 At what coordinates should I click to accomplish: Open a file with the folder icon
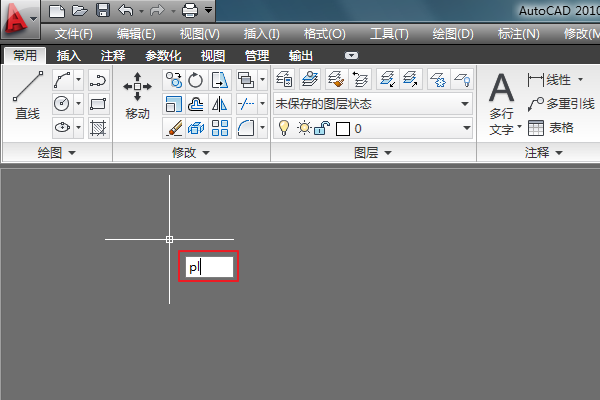tap(80, 11)
